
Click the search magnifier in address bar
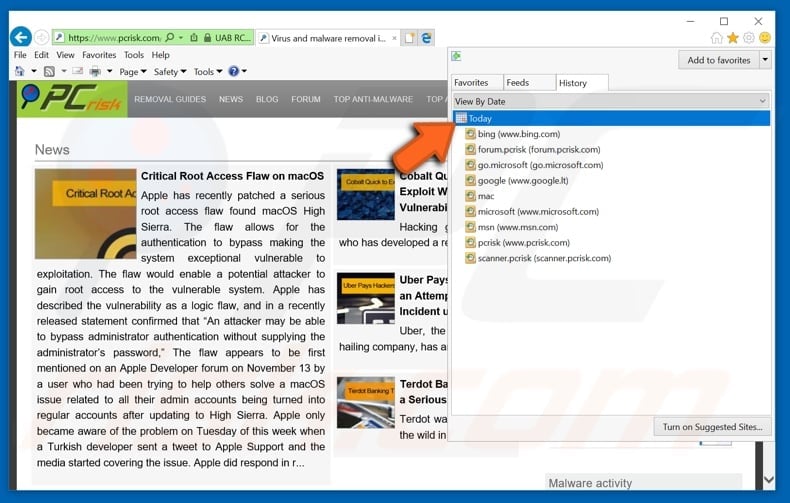(170, 37)
